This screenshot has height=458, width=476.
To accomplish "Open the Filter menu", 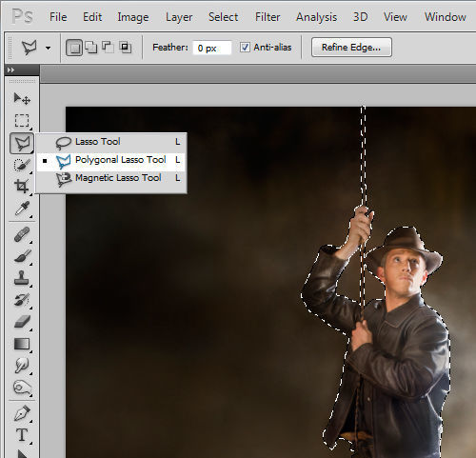I will click(x=268, y=17).
